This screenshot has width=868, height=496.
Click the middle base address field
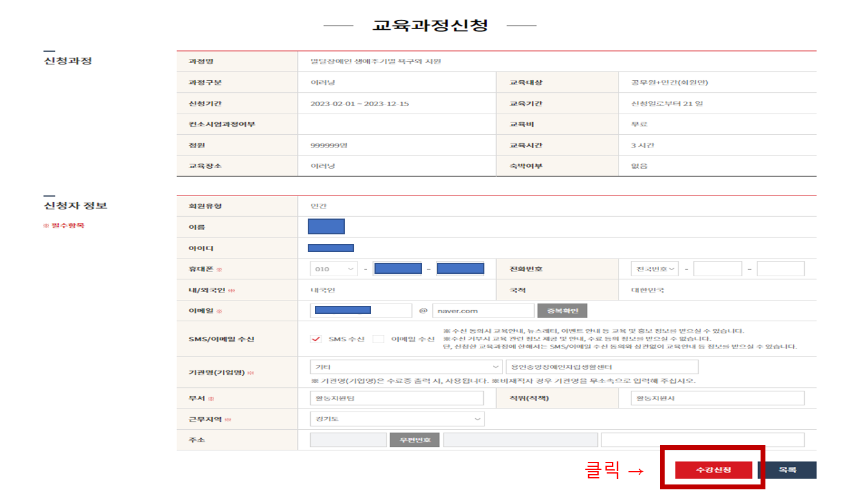pos(520,440)
